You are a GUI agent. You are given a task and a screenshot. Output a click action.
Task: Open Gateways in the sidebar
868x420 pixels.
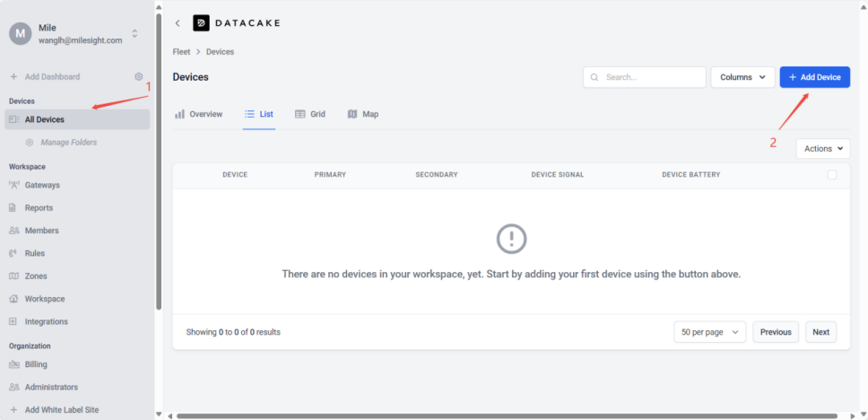pos(42,185)
